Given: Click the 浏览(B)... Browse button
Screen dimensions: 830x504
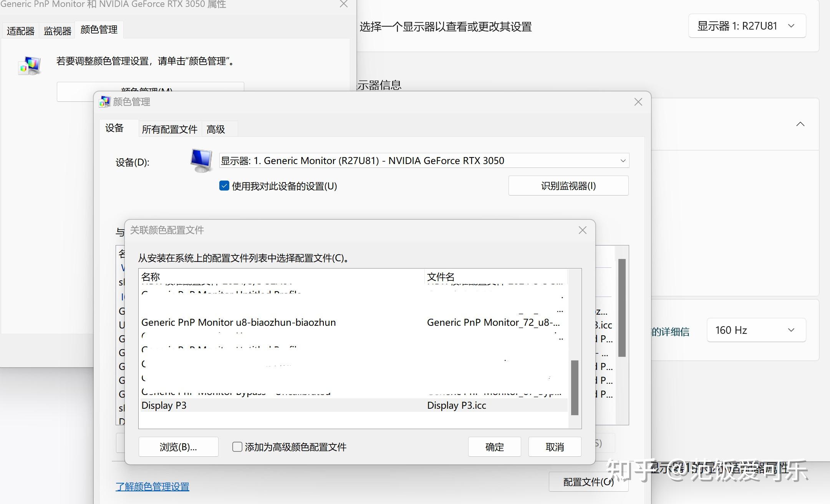Looking at the screenshot, I should (178, 447).
